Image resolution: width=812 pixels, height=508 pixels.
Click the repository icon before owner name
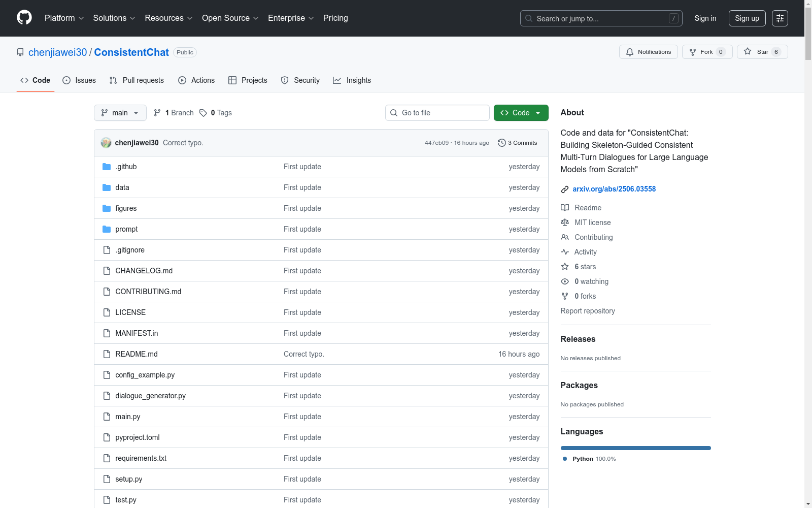(20, 52)
